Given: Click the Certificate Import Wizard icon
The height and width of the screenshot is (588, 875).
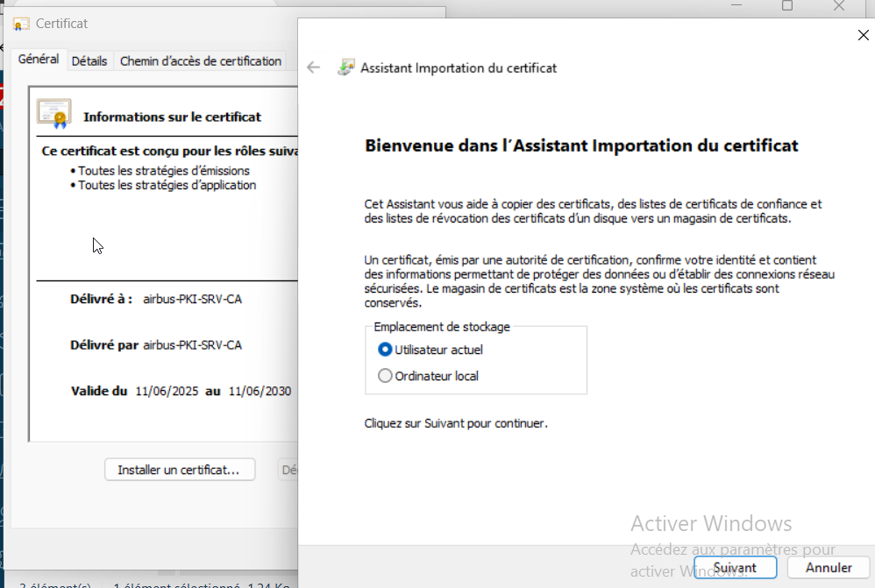Looking at the screenshot, I should (346, 67).
